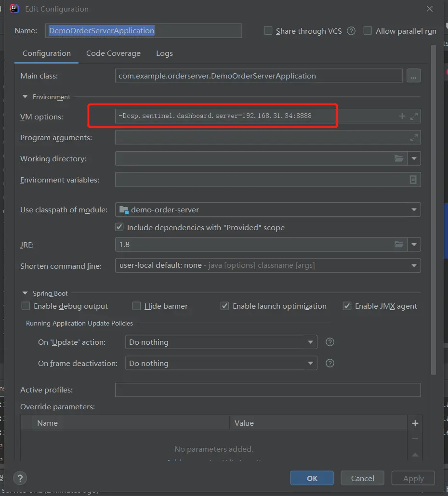The height and width of the screenshot is (496, 448).
Task: Expand the VM options field editor
Action: (x=414, y=117)
